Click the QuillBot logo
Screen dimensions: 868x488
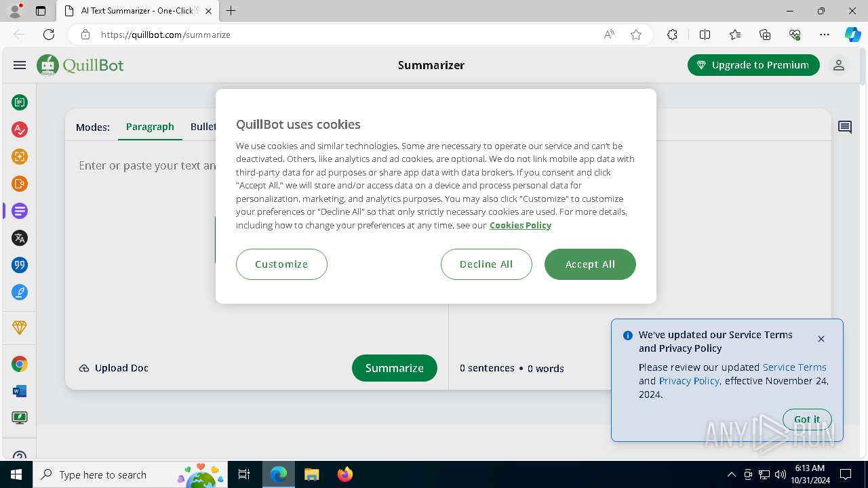coord(80,65)
